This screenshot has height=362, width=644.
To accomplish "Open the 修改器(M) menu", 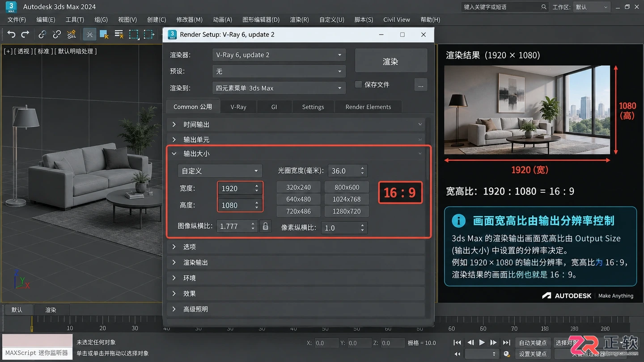I will 189,20.
